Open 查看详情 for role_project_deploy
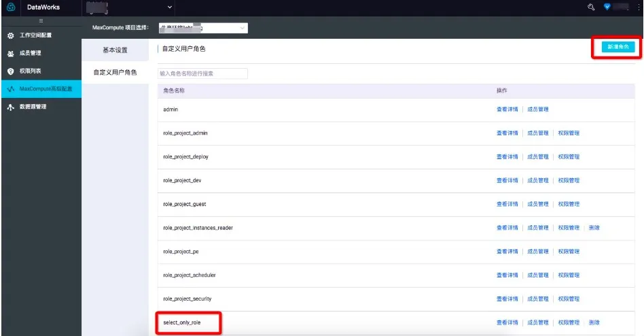 (507, 156)
